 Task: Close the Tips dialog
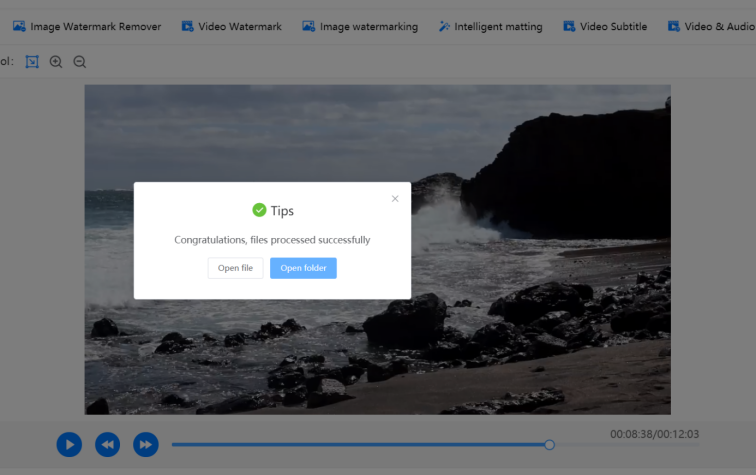click(395, 199)
